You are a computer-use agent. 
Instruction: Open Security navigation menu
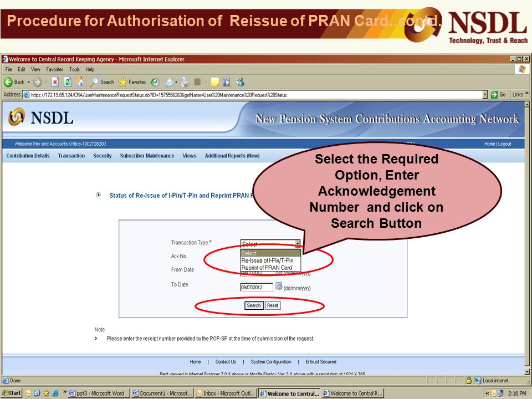pyautogui.click(x=103, y=156)
